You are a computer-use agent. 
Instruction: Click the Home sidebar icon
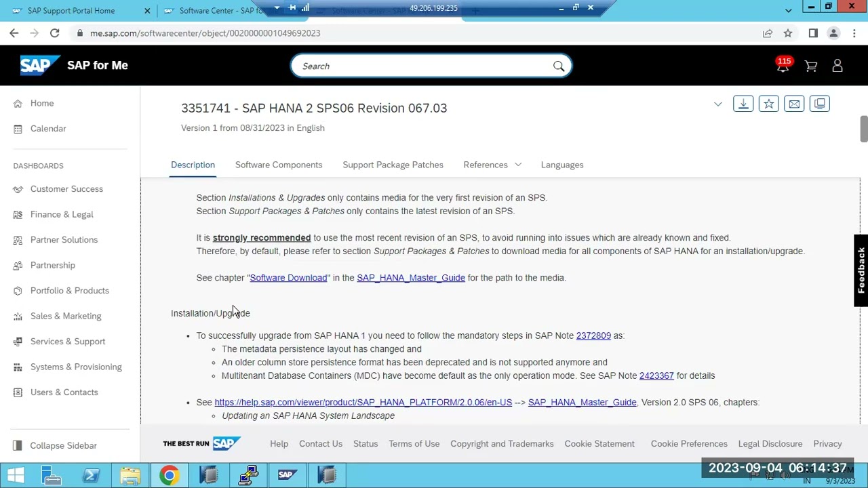click(18, 104)
